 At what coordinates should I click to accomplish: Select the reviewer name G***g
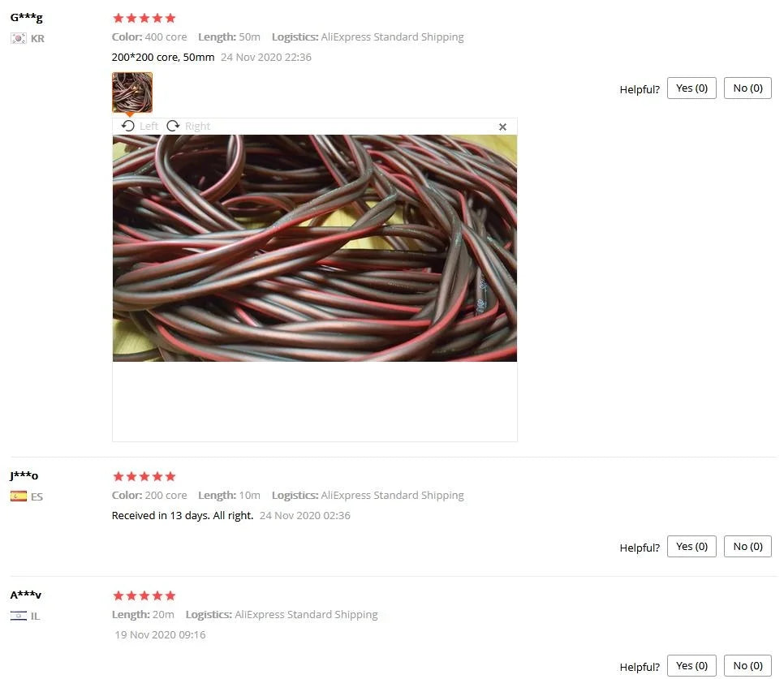[27, 18]
